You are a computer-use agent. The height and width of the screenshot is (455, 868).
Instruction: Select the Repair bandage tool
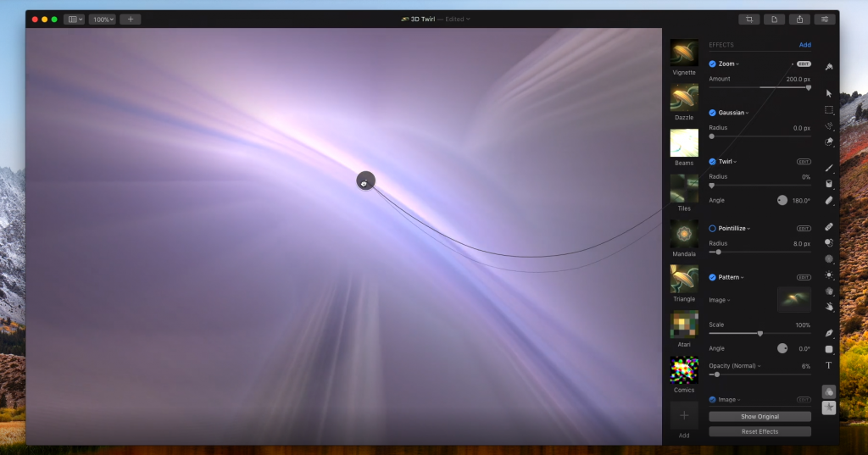pyautogui.click(x=829, y=226)
